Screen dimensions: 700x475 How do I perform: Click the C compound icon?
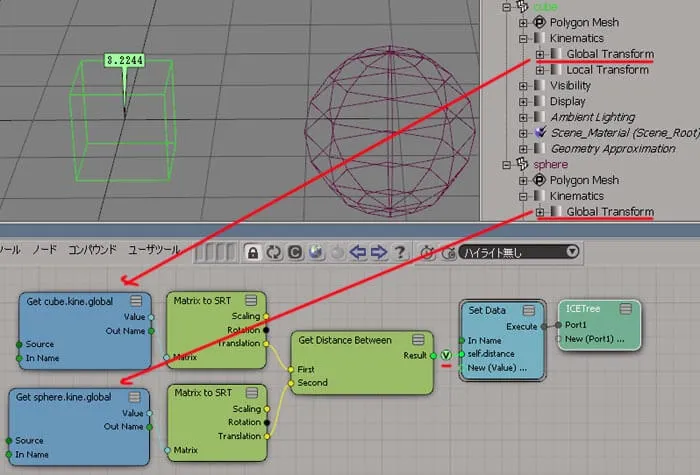(295, 253)
